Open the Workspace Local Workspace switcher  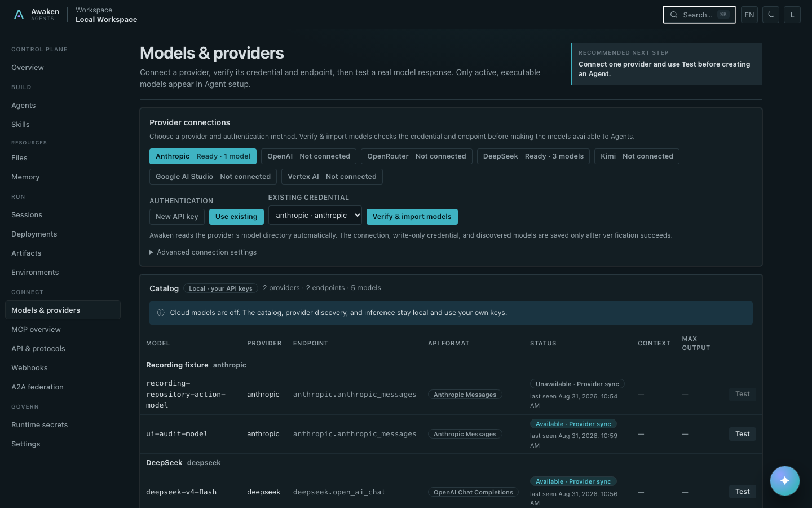coord(107,15)
